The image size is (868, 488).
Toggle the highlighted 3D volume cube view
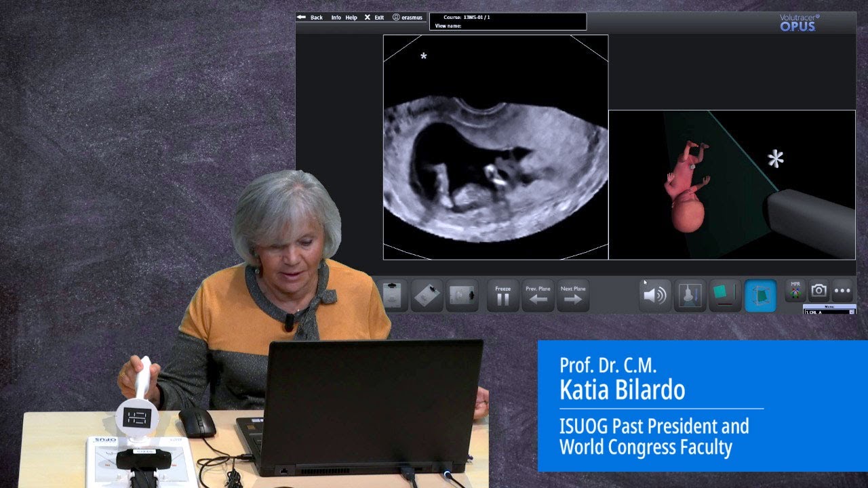(x=760, y=296)
